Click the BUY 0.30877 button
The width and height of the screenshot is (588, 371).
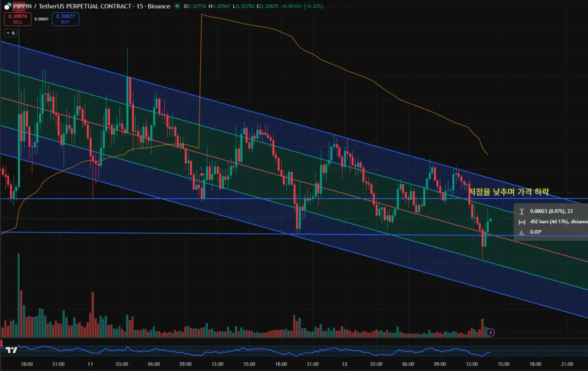(66, 19)
